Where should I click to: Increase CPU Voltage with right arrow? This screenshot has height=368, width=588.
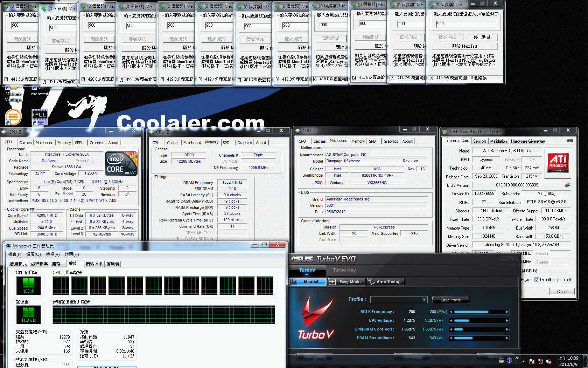[507, 320]
